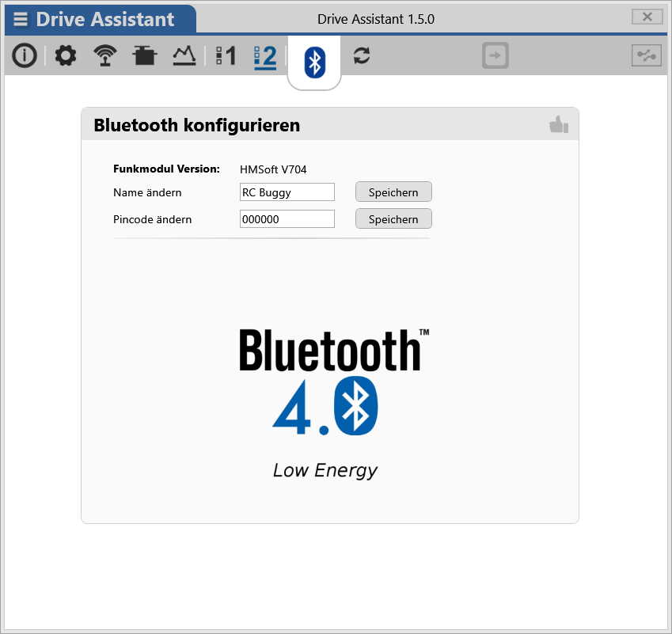Click the thumbs-up icon in panel header
The width and height of the screenshot is (672, 634).
559,125
